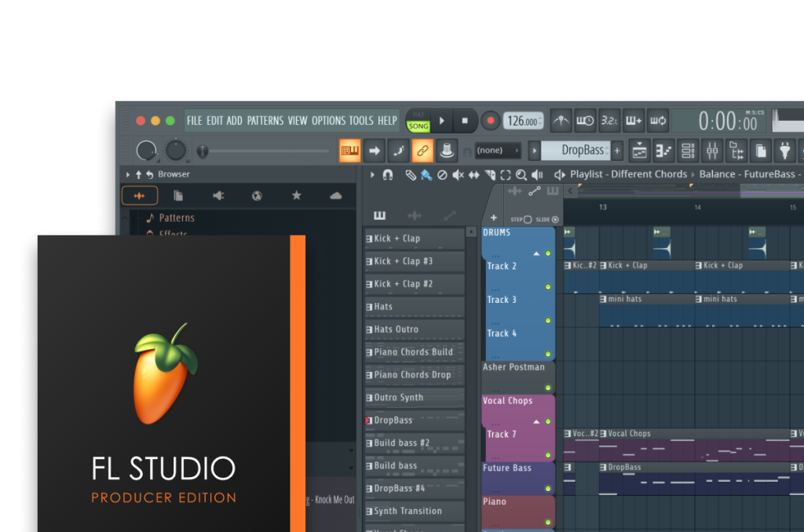Open the metronome toggle icon
Viewport: 804px width, 532px height.
pyautogui.click(x=561, y=121)
